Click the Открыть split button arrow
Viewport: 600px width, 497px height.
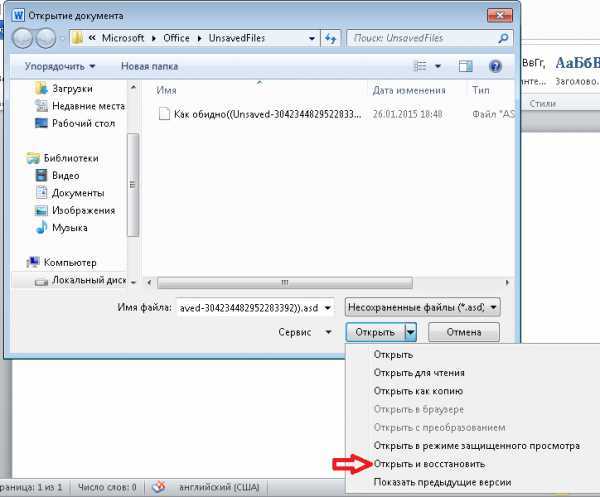pos(411,332)
